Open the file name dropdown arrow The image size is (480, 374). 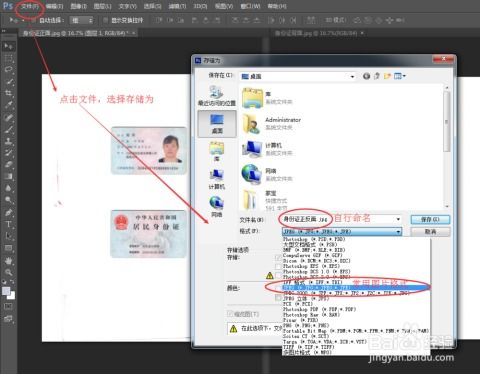pos(398,219)
